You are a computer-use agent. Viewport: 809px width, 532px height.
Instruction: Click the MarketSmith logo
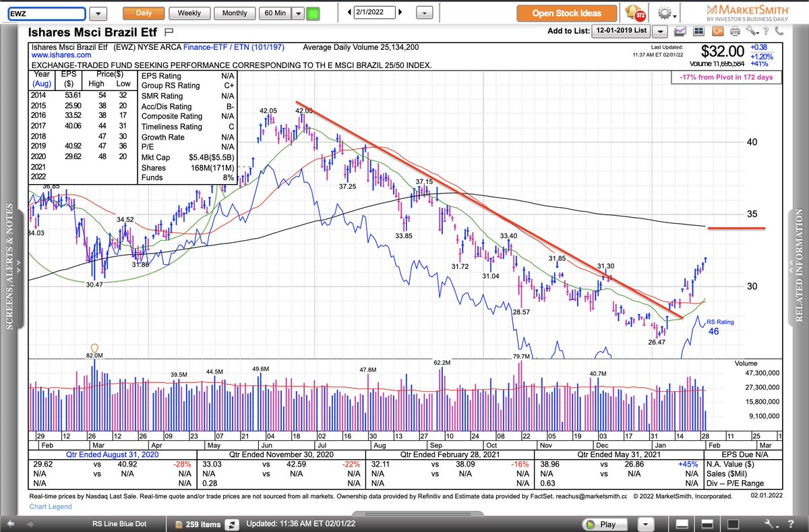pyautogui.click(x=748, y=13)
